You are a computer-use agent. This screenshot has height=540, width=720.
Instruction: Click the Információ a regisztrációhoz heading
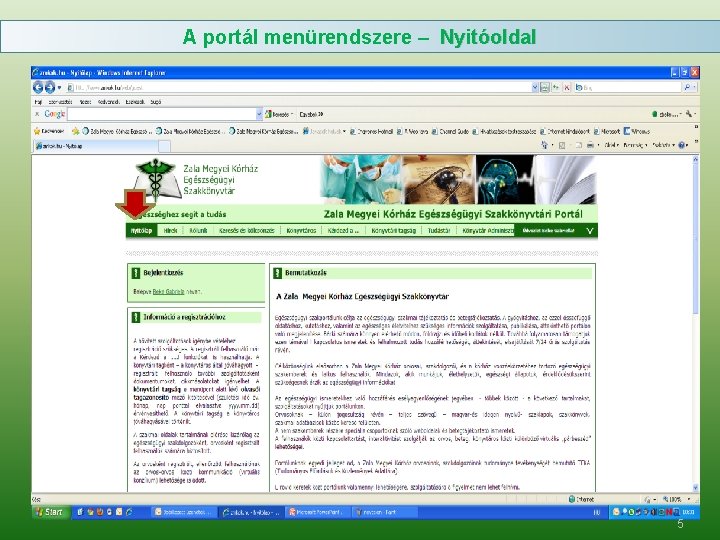click(184, 317)
